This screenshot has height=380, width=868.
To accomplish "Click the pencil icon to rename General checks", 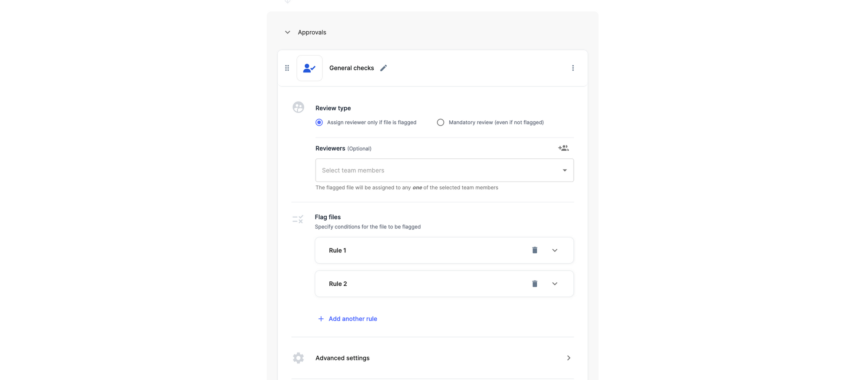I will point(383,68).
